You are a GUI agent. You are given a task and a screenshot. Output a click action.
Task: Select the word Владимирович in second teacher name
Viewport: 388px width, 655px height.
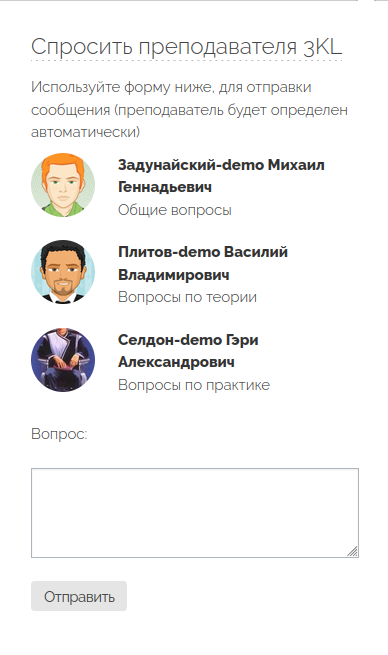tap(174, 275)
